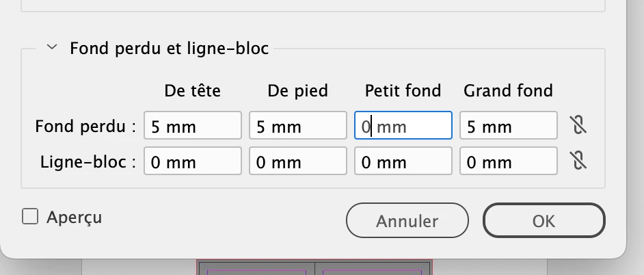
Task: Collapse the Fond perdu et ligne-bloc chevron
Action: click(51, 49)
